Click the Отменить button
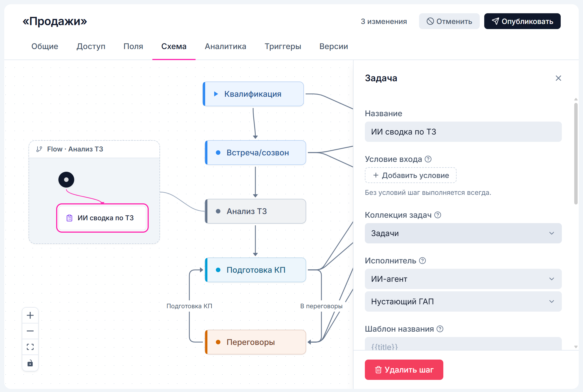The image size is (583, 392). (x=449, y=21)
